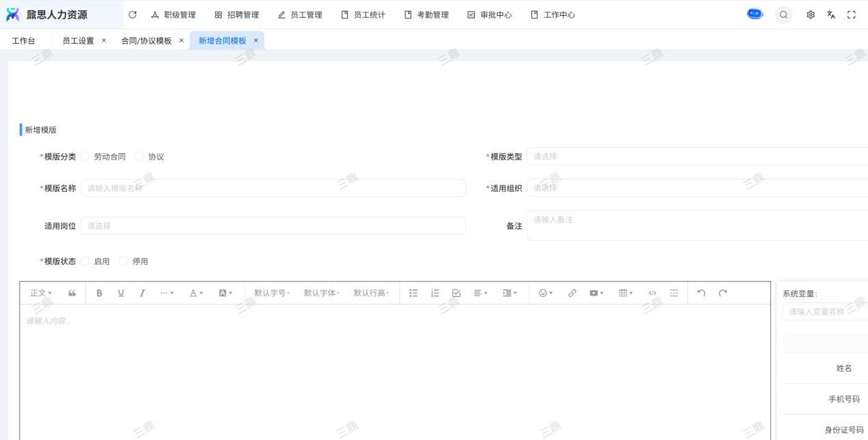The height and width of the screenshot is (440, 868).
Task: Open the 员工管理 menu
Action: pyautogui.click(x=300, y=15)
